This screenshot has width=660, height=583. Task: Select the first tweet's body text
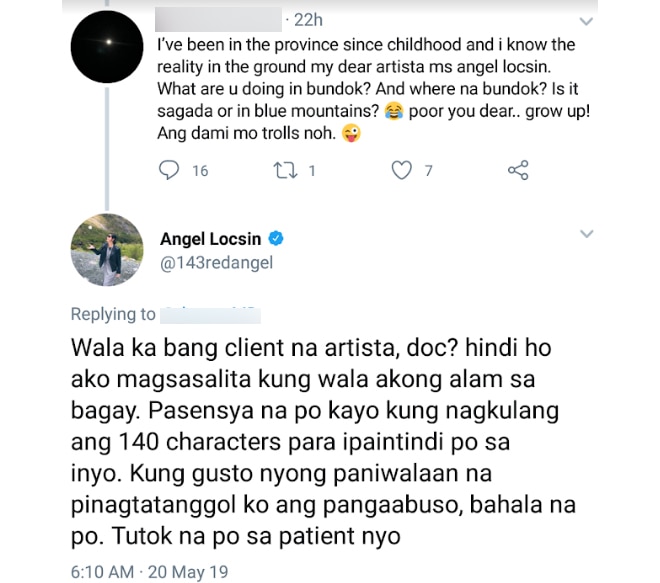coord(373,89)
